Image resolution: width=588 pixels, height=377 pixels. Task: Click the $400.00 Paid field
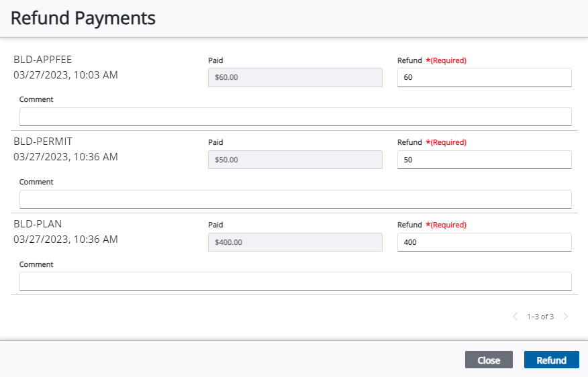[x=295, y=243]
